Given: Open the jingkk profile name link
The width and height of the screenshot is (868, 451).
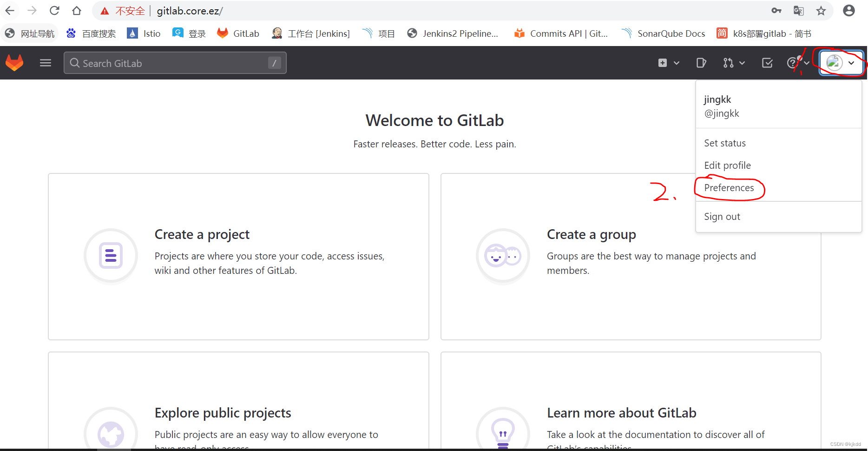Looking at the screenshot, I should click(x=717, y=99).
